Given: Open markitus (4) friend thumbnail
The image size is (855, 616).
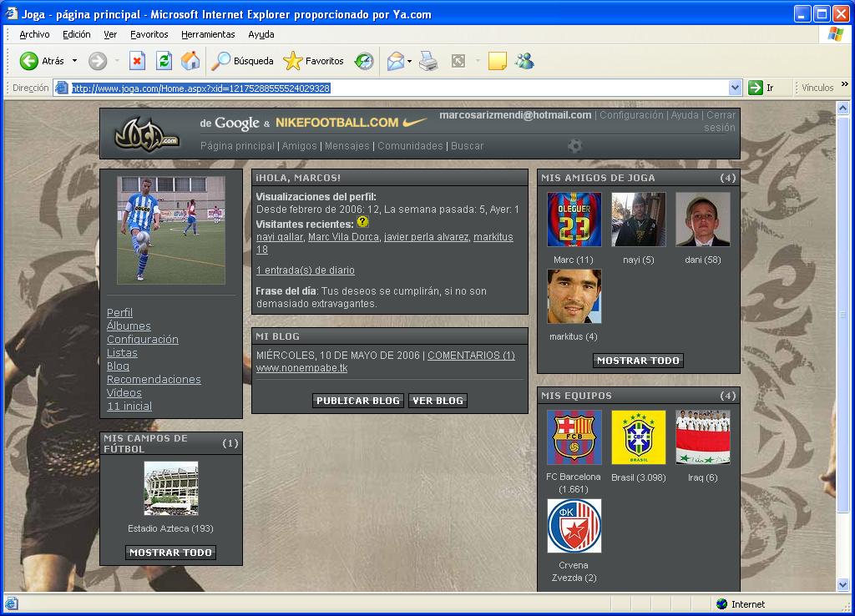Looking at the screenshot, I should click(x=574, y=296).
